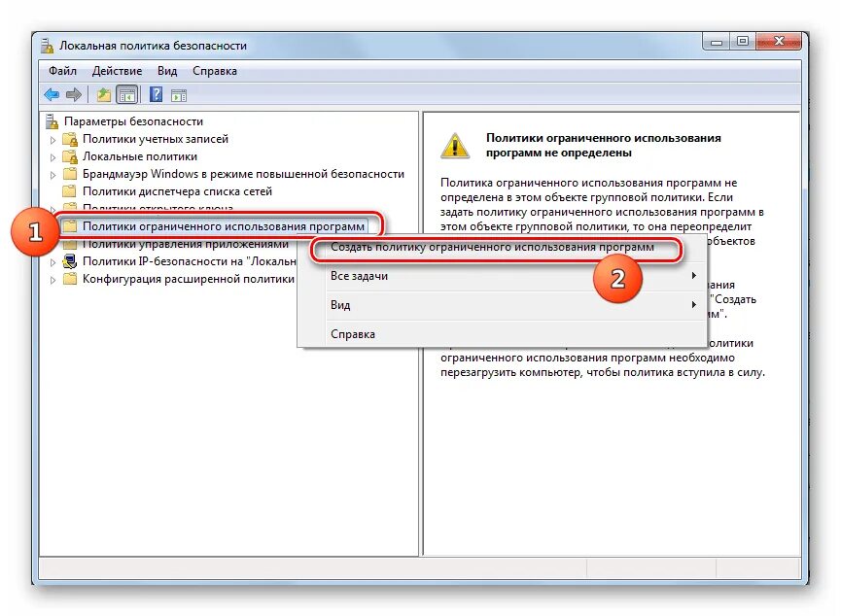Click the Политики диспетчера списка сетей folder icon

(70, 191)
